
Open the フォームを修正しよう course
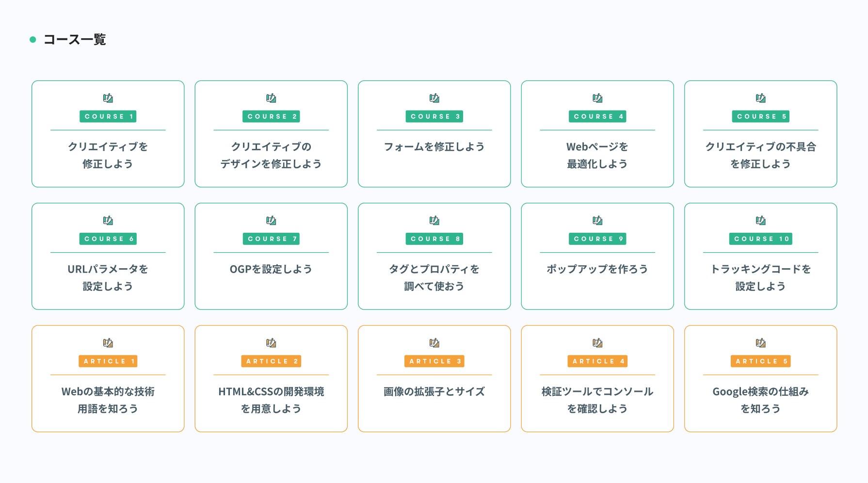(434, 147)
